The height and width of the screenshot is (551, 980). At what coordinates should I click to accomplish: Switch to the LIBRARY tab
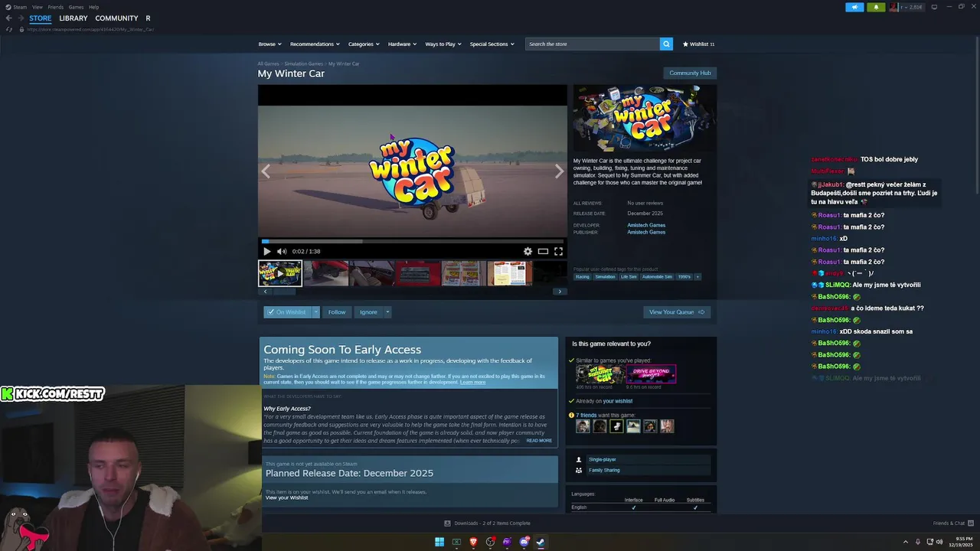pos(73,18)
